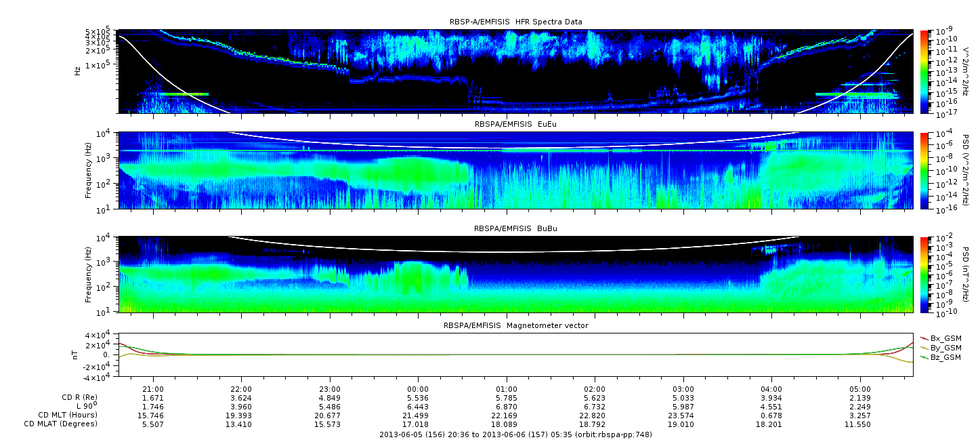Click the 21:00 time axis tick label

click(153, 389)
